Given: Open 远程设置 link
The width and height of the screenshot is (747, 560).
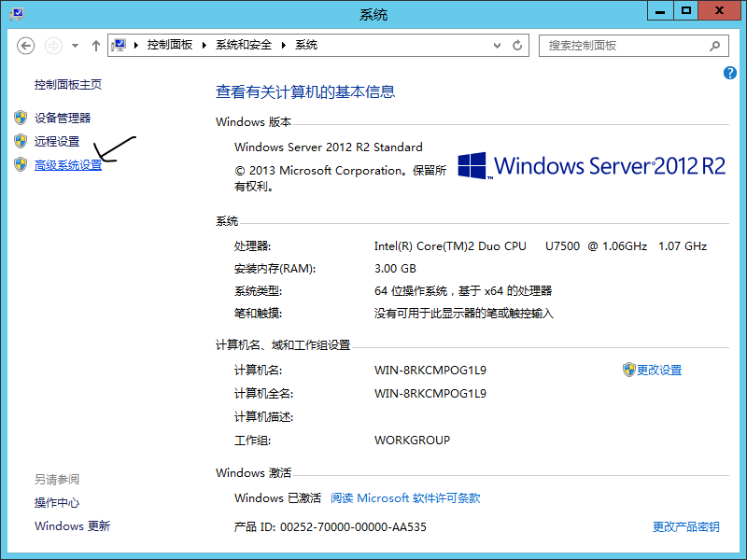Looking at the screenshot, I should click(x=57, y=142).
